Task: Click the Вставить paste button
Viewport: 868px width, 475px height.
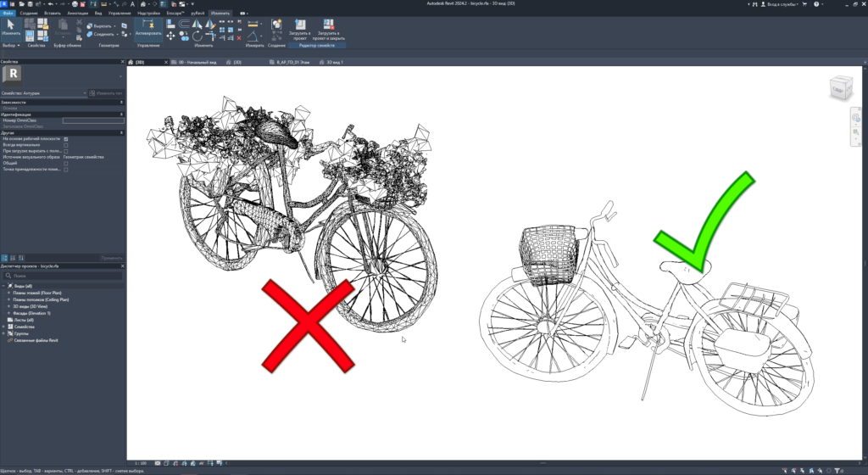Action: [63, 28]
